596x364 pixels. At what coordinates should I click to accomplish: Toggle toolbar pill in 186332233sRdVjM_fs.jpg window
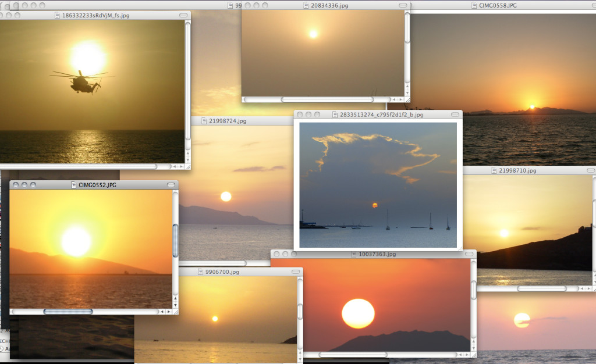(x=183, y=16)
